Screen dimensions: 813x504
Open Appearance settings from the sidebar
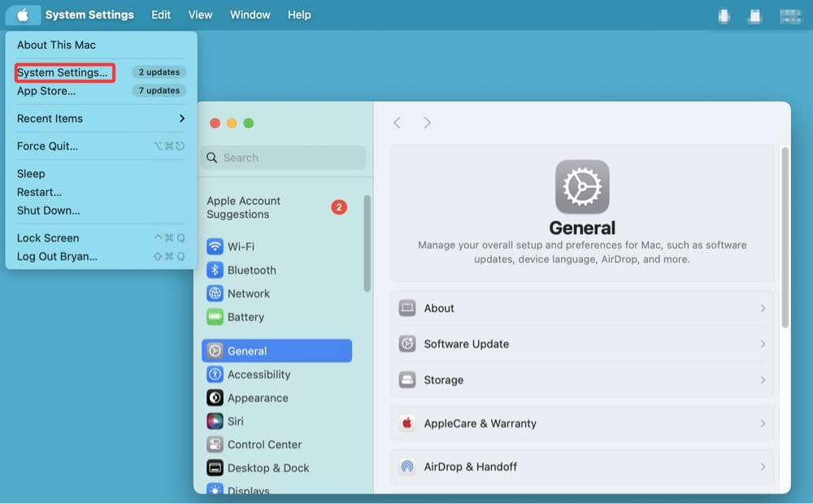coord(214,398)
